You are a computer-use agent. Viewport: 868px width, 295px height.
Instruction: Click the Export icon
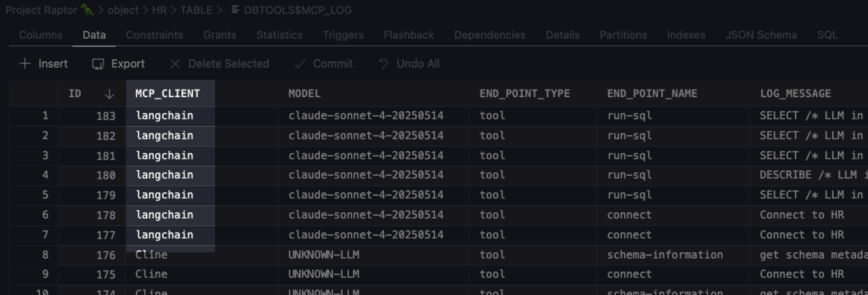click(x=98, y=64)
